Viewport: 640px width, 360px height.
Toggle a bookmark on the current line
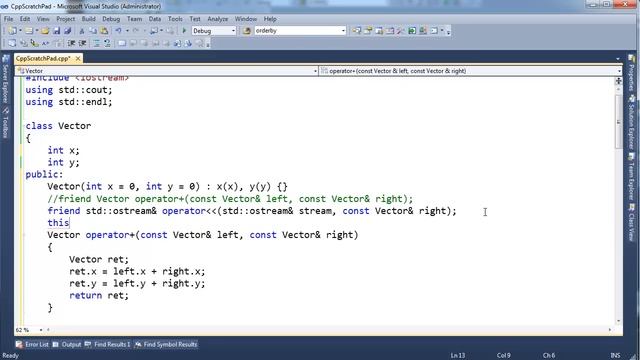(122, 43)
